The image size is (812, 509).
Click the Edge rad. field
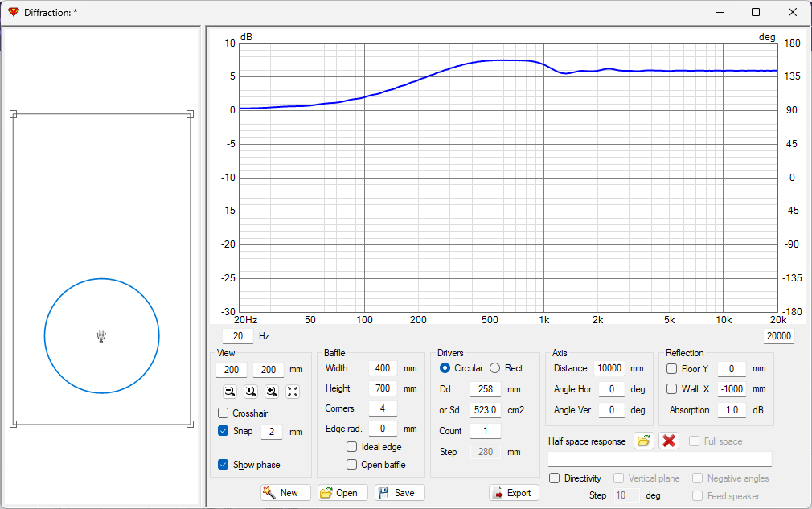tap(383, 429)
